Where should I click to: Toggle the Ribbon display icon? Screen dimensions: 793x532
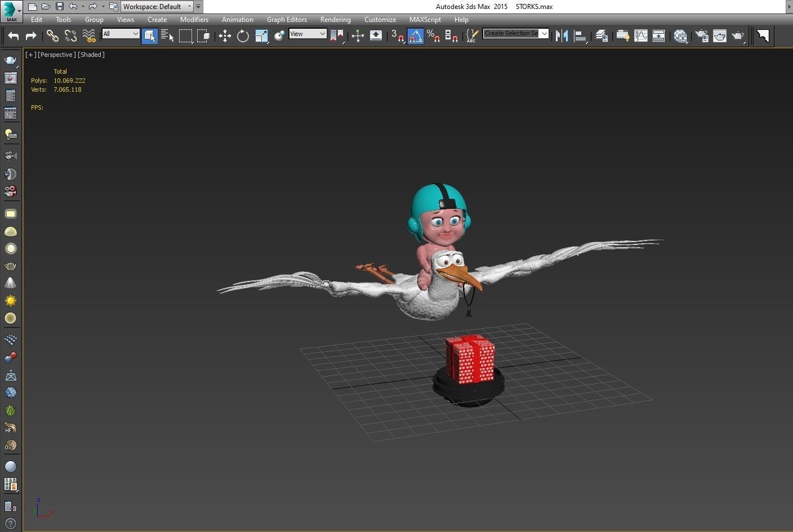623,36
